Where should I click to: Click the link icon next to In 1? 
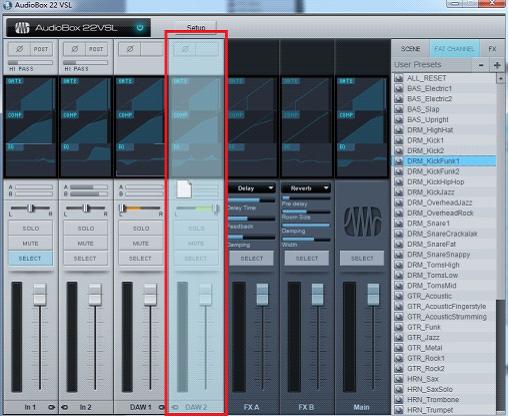pos(51,407)
